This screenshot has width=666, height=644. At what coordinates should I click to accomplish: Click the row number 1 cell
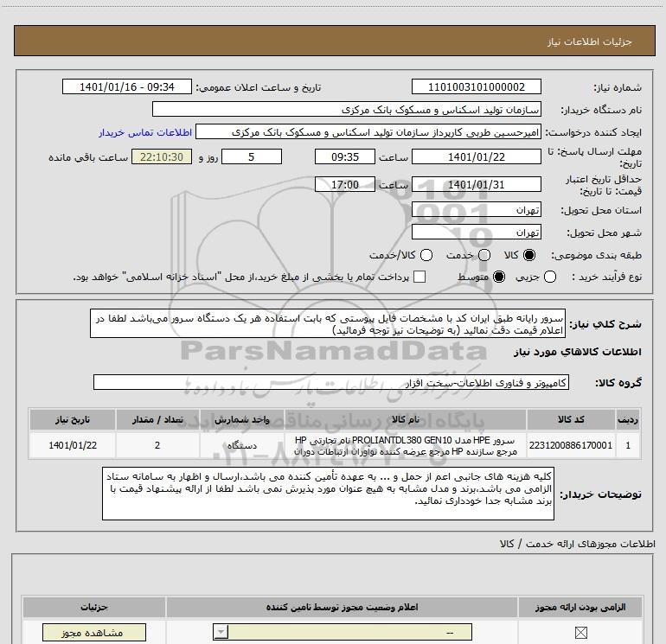click(x=628, y=445)
